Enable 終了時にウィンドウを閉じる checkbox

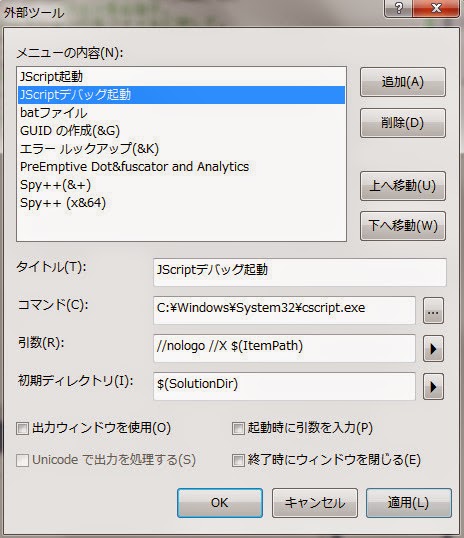238,460
